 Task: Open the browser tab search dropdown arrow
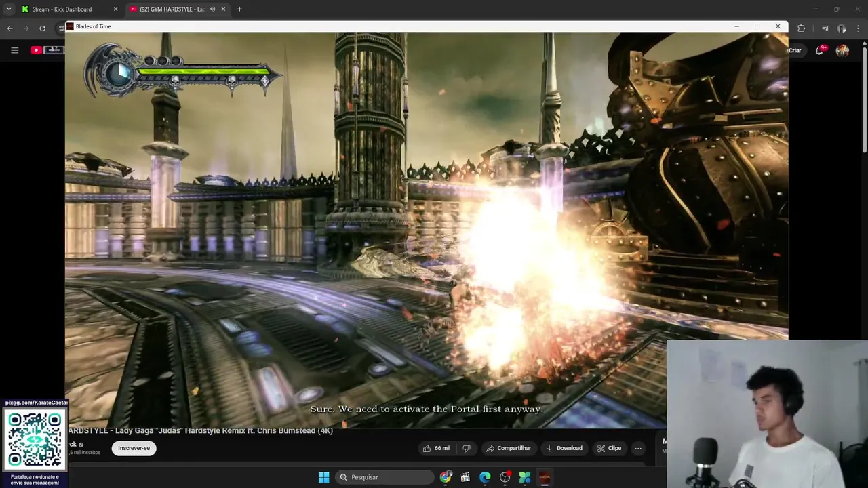click(x=8, y=9)
